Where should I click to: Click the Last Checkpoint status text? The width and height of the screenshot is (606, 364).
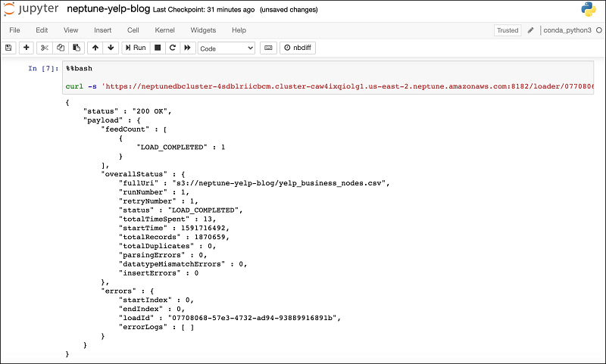[204, 10]
